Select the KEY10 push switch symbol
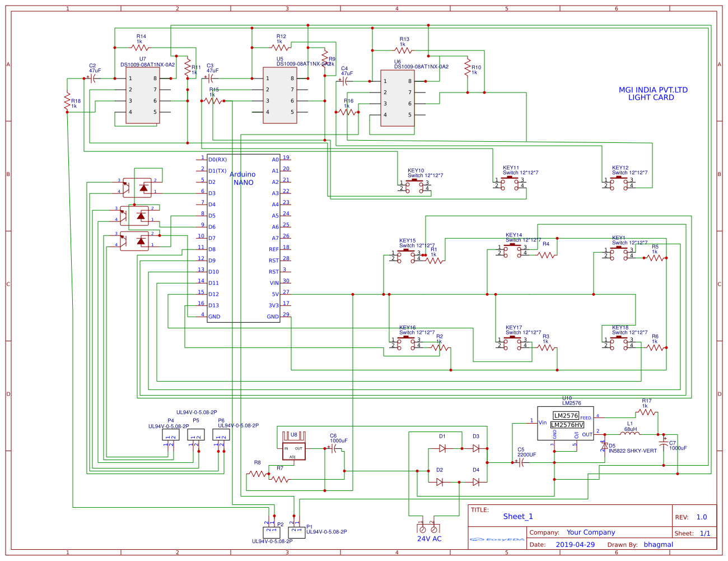The image size is (728, 561). 415,186
